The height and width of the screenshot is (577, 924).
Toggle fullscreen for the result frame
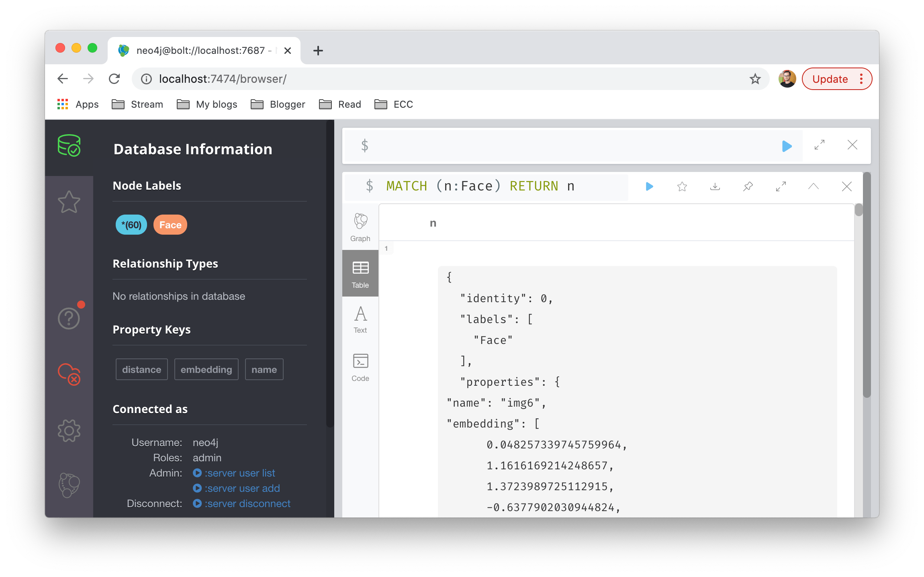781,186
